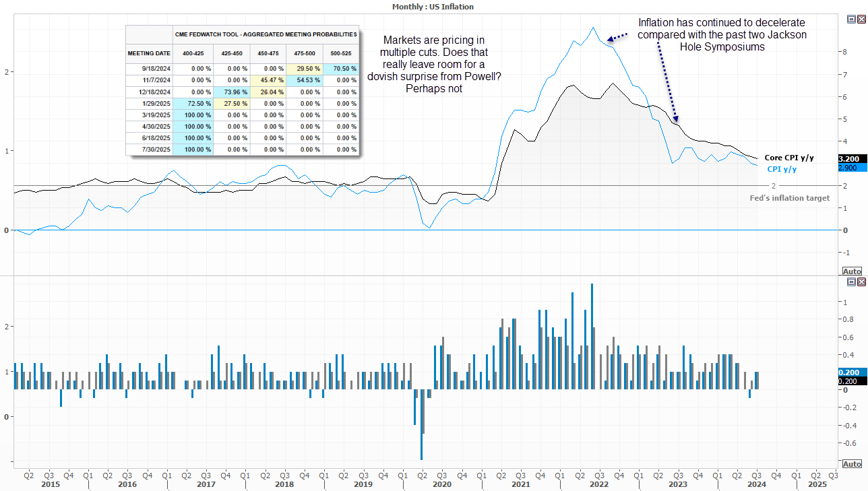Select the 4/30/2025 meeting date row
Image resolution: width=868 pixels, height=491 pixels.
pos(242,127)
